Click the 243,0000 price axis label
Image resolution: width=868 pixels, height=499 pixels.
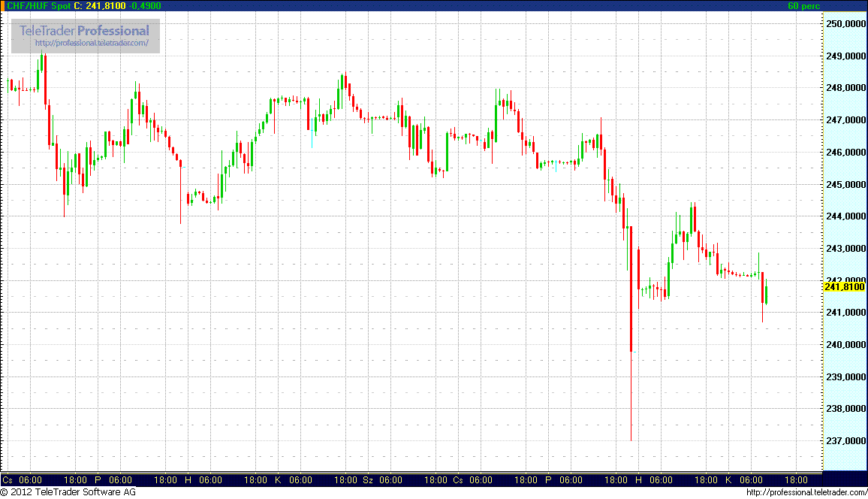[x=846, y=248]
